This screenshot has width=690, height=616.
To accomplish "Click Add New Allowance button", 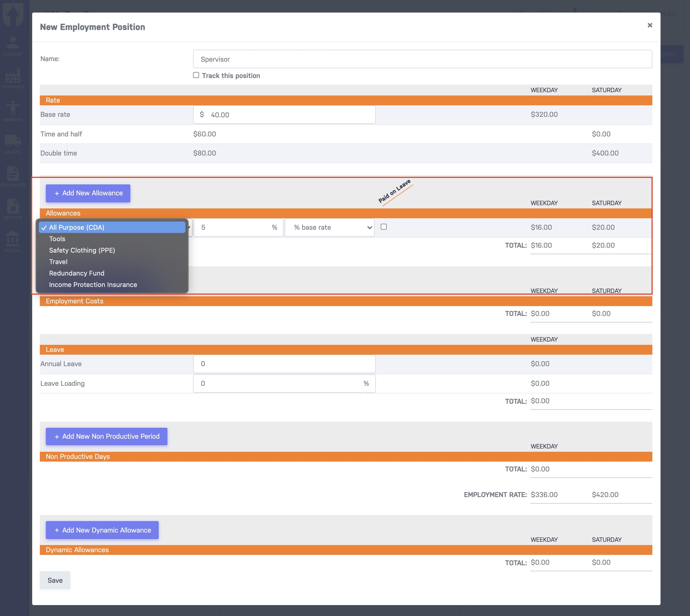I will 88,193.
